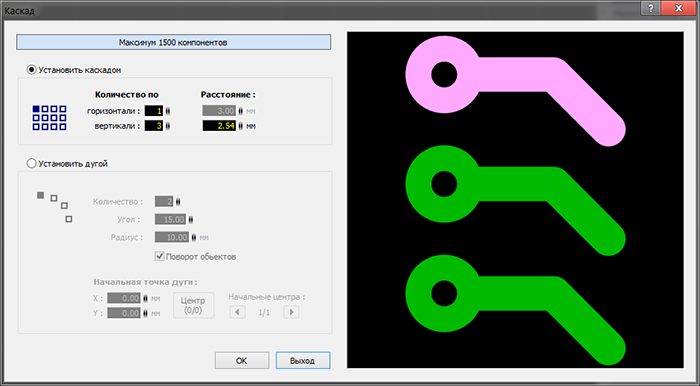Click the help question mark icon
Viewport: 700px width, 386px height.
pos(651,8)
